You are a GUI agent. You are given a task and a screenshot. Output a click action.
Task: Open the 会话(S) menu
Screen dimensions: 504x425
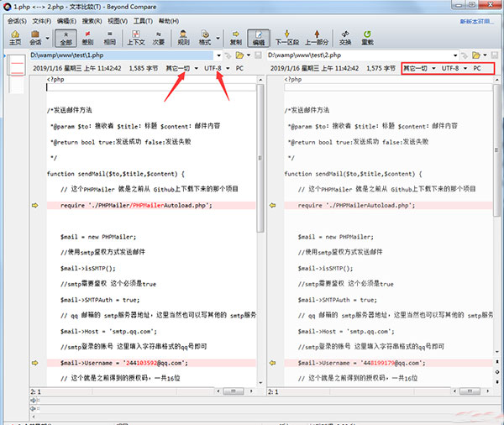coord(17,21)
